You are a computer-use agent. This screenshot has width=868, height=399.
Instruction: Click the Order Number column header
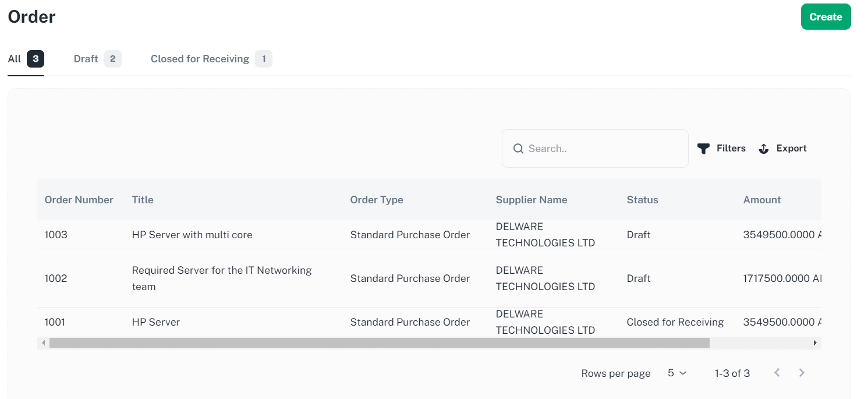click(x=79, y=200)
